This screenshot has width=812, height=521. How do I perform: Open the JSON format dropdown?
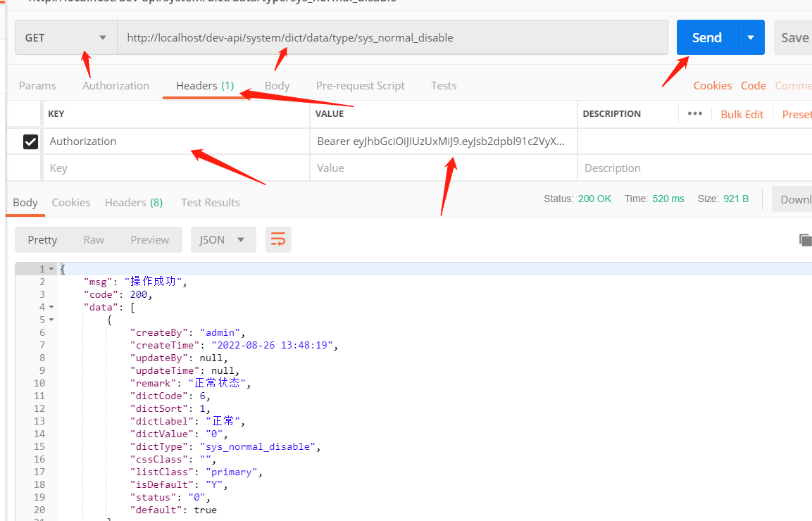coord(223,240)
